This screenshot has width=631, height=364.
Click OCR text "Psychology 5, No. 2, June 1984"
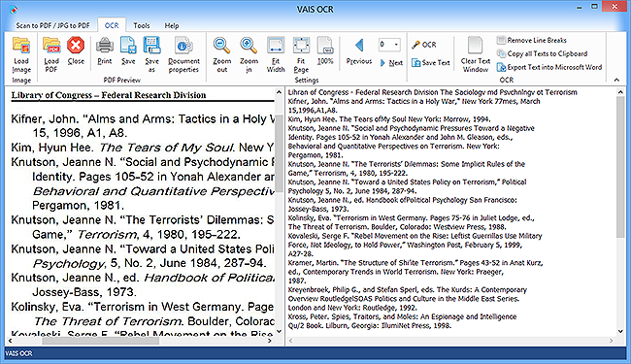(x=352, y=191)
